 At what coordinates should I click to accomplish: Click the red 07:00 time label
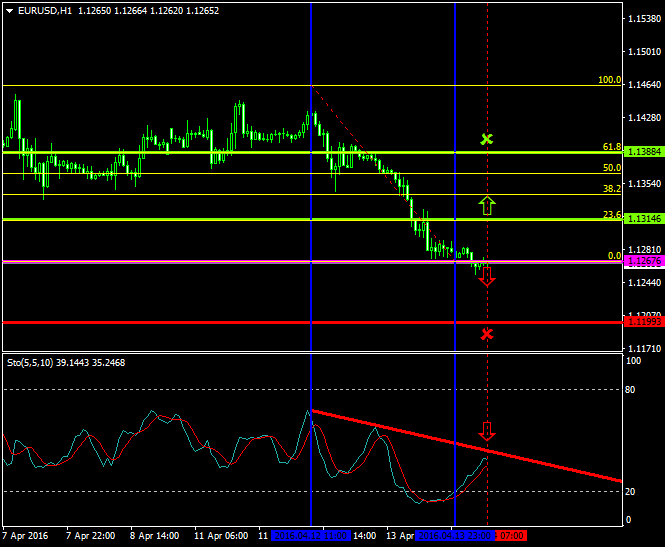(511, 536)
